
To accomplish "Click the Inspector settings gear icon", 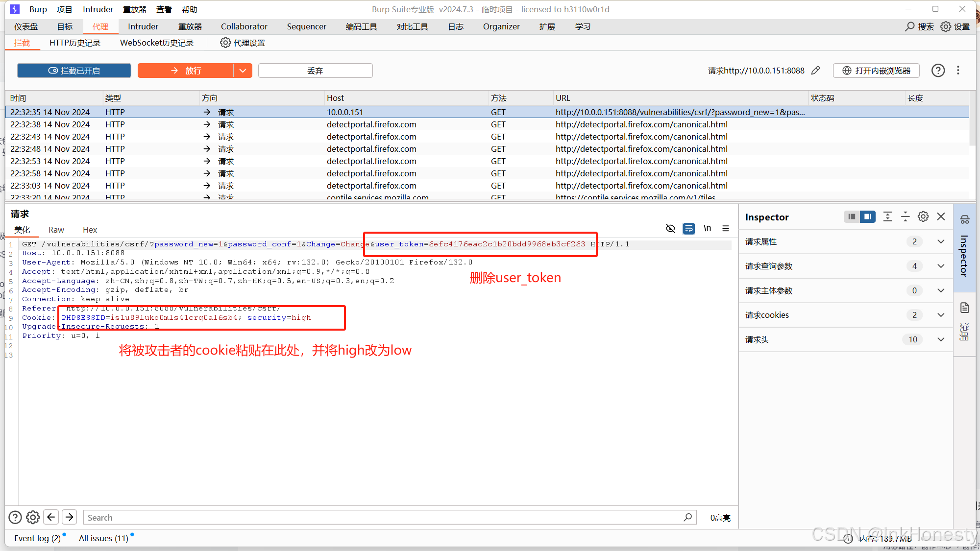I will pos(923,216).
